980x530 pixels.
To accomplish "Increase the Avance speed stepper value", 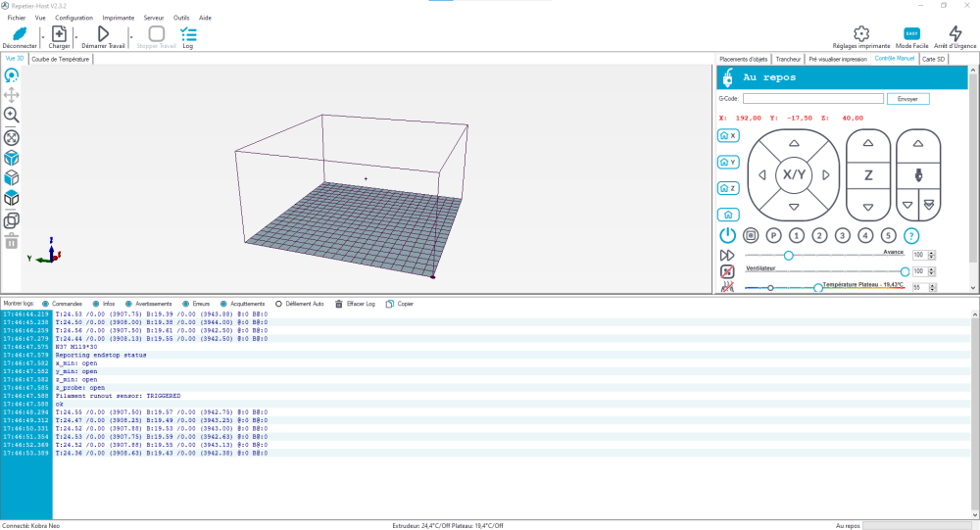I will (932, 253).
